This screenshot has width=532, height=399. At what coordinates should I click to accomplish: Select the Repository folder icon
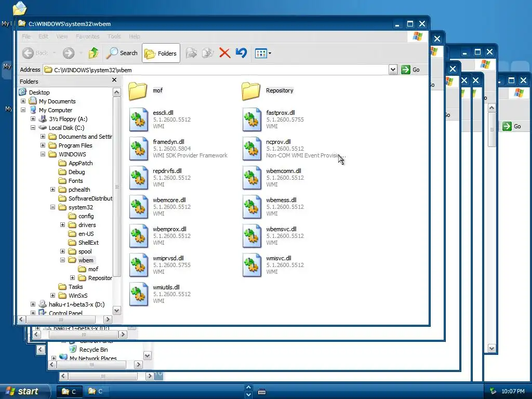click(251, 91)
